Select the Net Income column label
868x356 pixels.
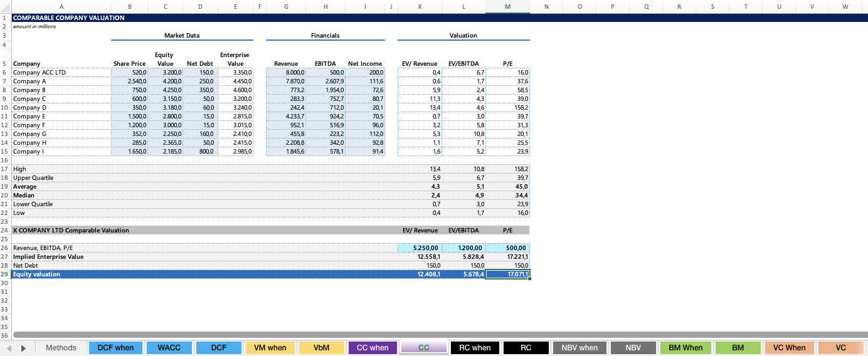[x=365, y=64]
